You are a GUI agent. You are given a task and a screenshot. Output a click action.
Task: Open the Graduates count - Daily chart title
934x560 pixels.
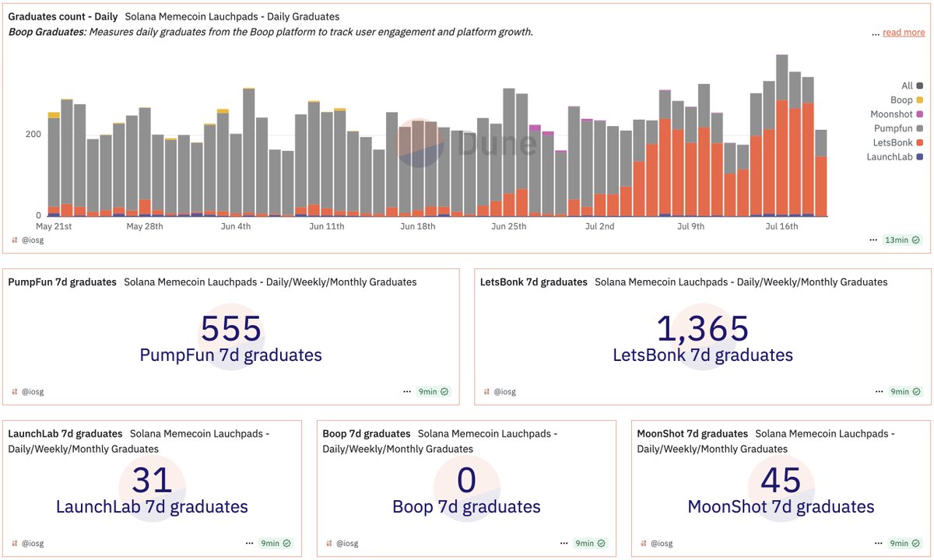click(x=62, y=16)
